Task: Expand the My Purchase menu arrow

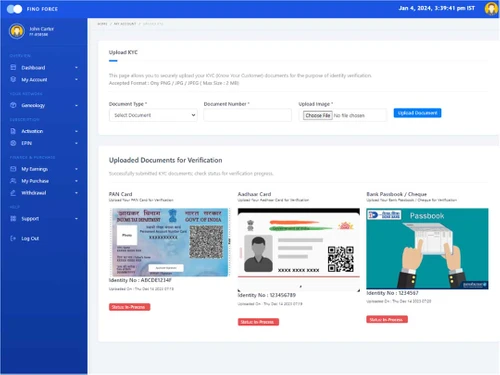Action: (x=76, y=181)
